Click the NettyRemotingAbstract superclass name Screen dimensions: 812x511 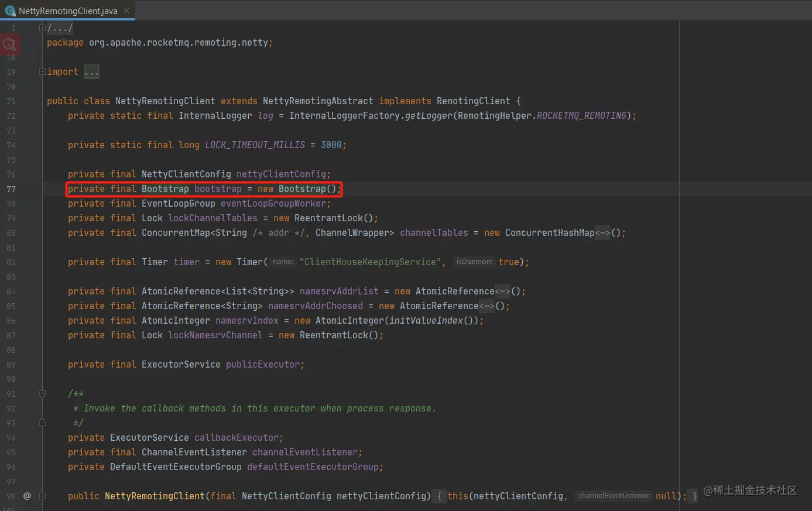coord(318,101)
